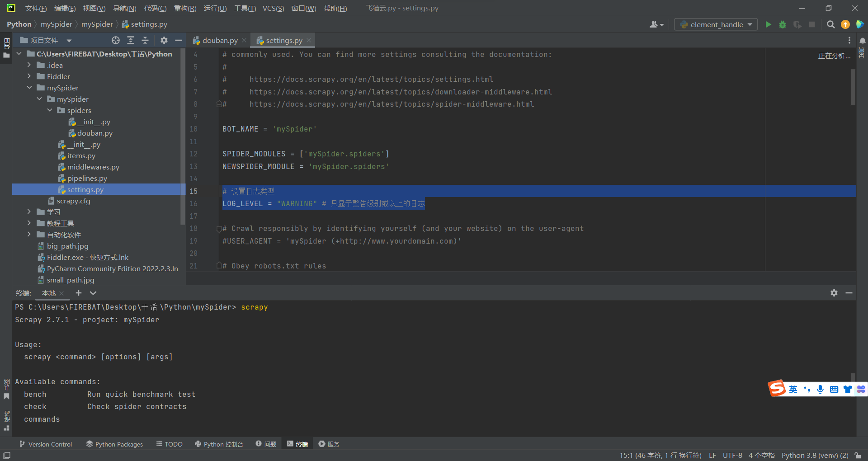
Task: Run with coverage icon
Action: coord(797,24)
